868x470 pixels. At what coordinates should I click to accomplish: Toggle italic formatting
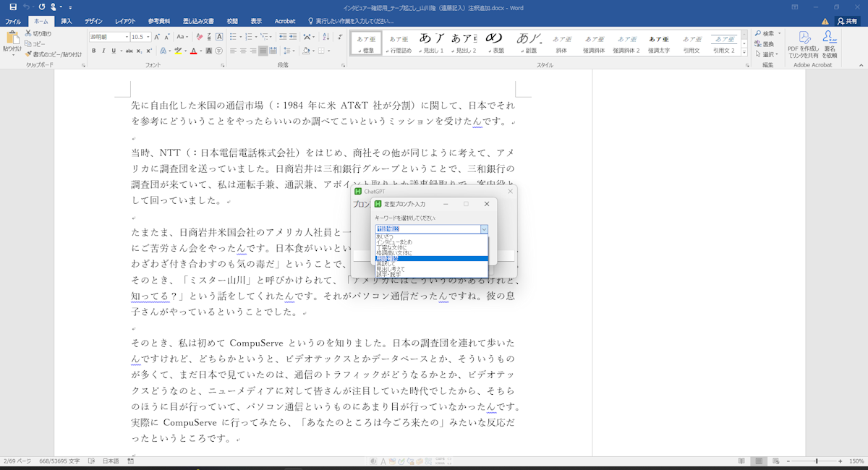pos(104,51)
